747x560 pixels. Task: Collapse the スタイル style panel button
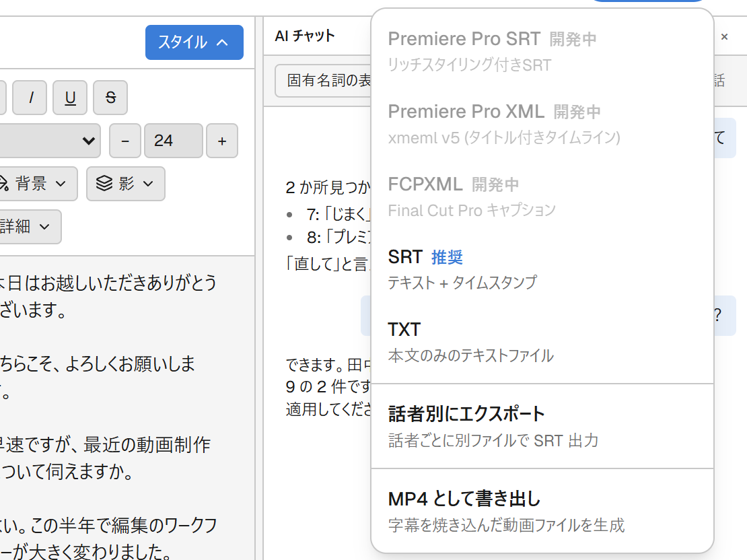pyautogui.click(x=194, y=42)
